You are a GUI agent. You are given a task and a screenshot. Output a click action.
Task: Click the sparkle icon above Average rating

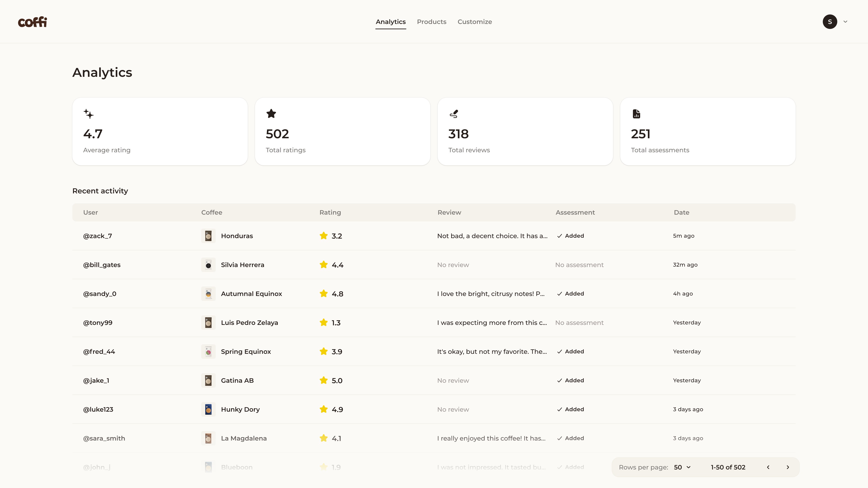(88, 114)
